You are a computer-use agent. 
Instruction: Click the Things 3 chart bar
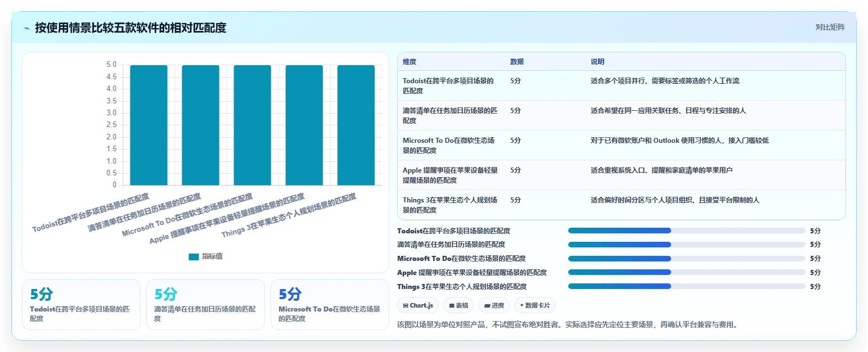coord(356,125)
